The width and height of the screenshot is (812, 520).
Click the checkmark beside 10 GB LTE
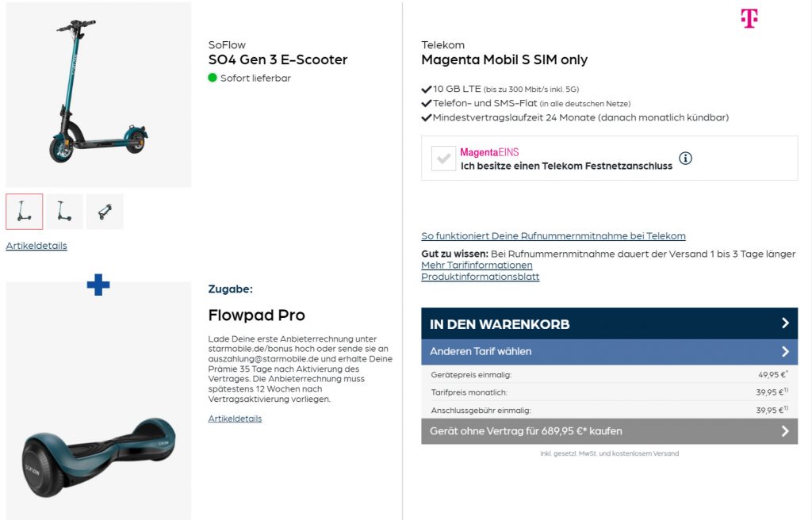(425, 88)
